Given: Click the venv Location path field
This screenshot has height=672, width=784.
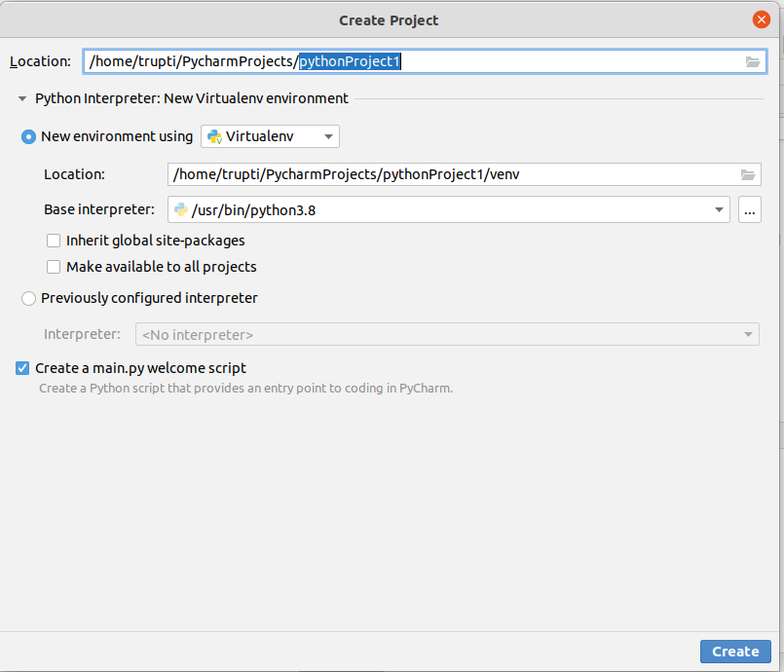Looking at the screenshot, I should tap(448, 174).
